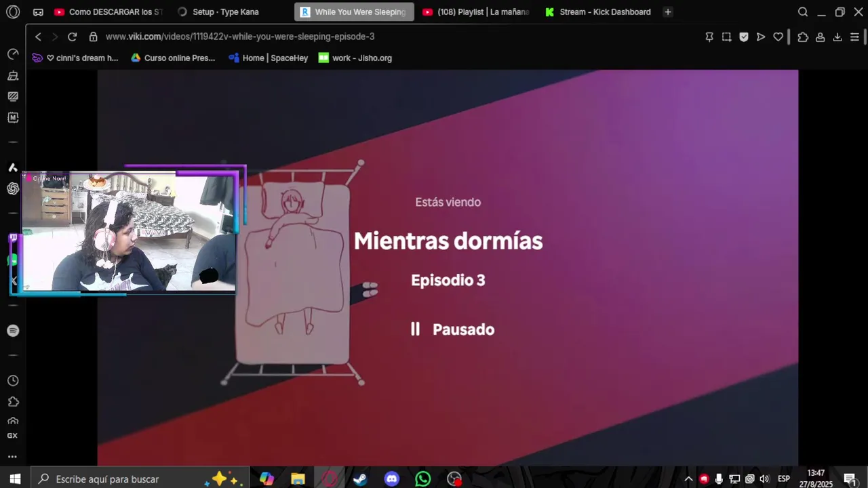Resume playback via Pausado pause icon
Image resolution: width=868 pixels, height=488 pixels.
415,329
